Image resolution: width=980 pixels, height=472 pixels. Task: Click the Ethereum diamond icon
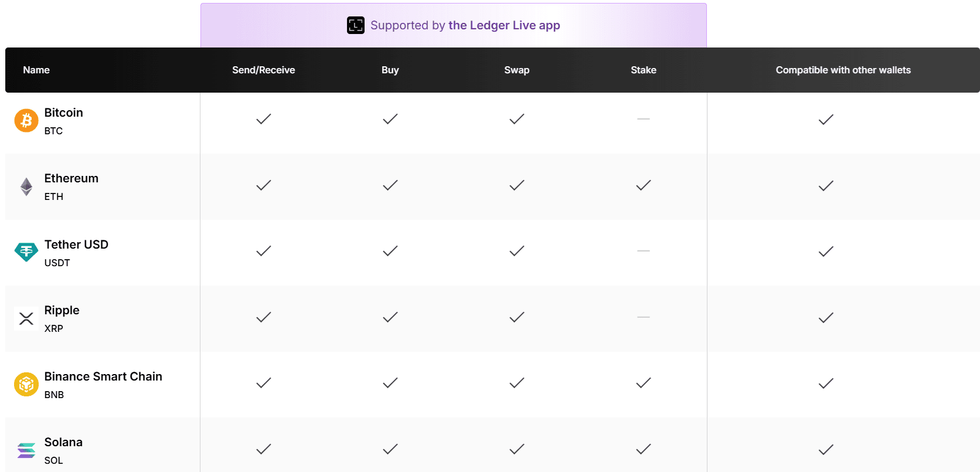click(x=26, y=186)
